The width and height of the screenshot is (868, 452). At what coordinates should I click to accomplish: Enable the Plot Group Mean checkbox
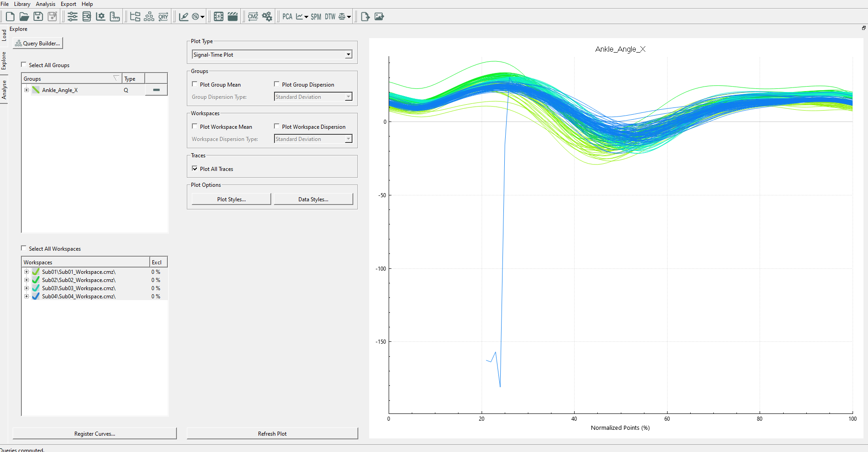coord(195,84)
